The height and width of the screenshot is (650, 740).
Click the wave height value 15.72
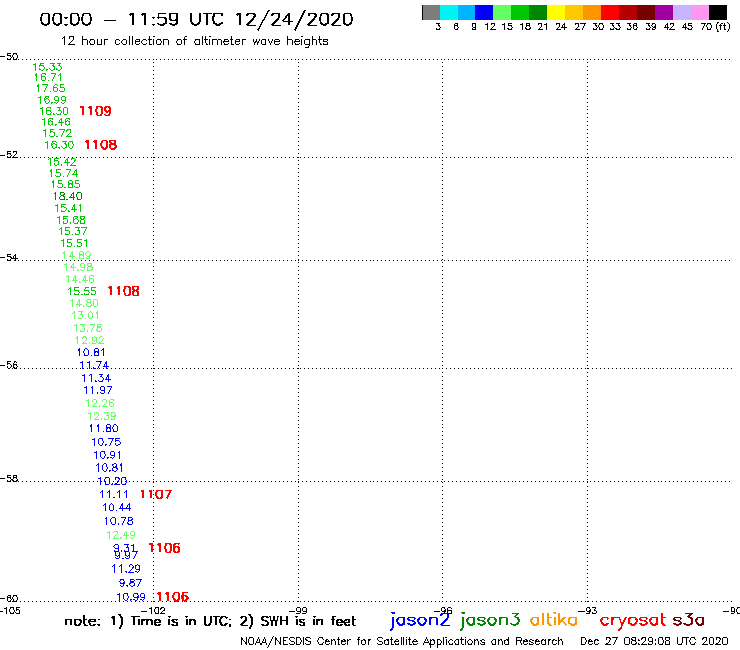pyautogui.click(x=57, y=134)
